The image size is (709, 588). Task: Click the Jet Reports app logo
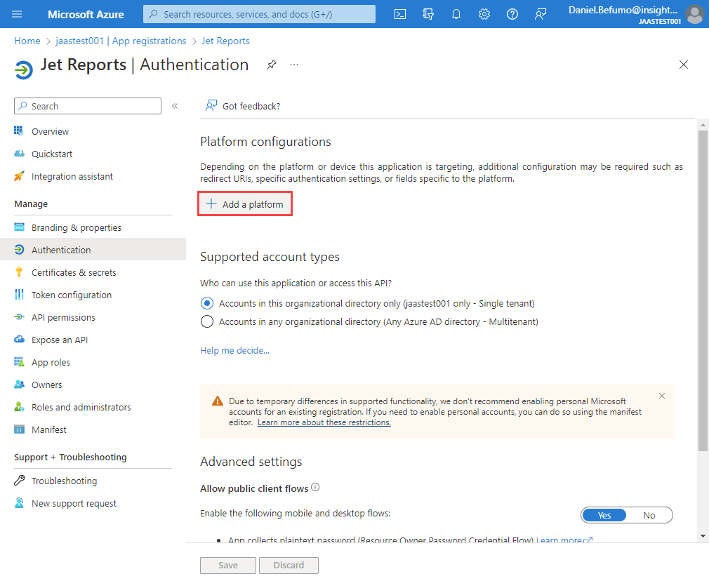click(x=23, y=69)
